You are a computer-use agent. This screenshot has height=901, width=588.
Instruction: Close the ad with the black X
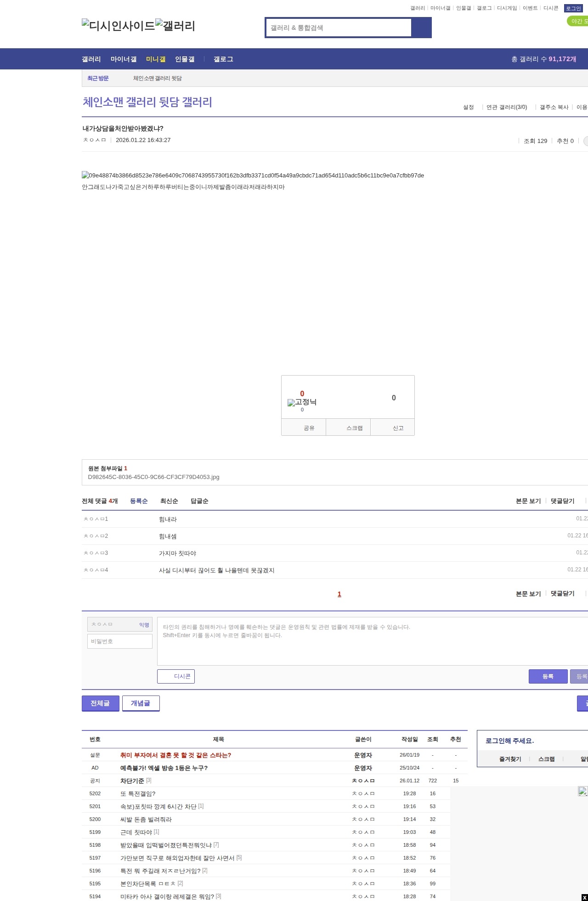(x=584, y=897)
